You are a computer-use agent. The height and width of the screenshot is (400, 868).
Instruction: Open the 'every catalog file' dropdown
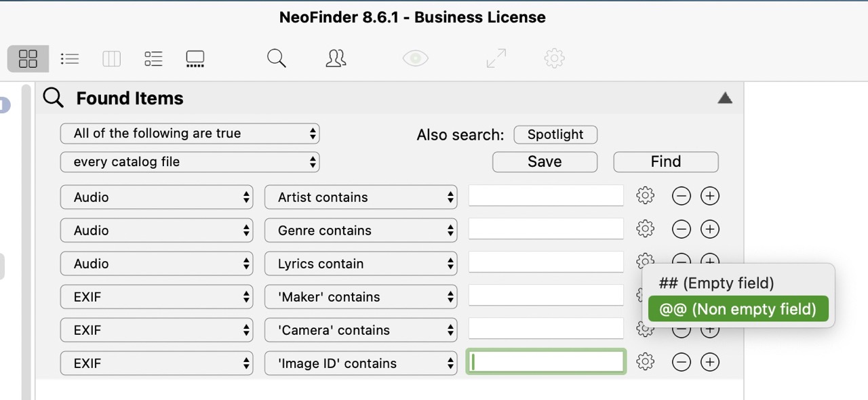tap(190, 162)
